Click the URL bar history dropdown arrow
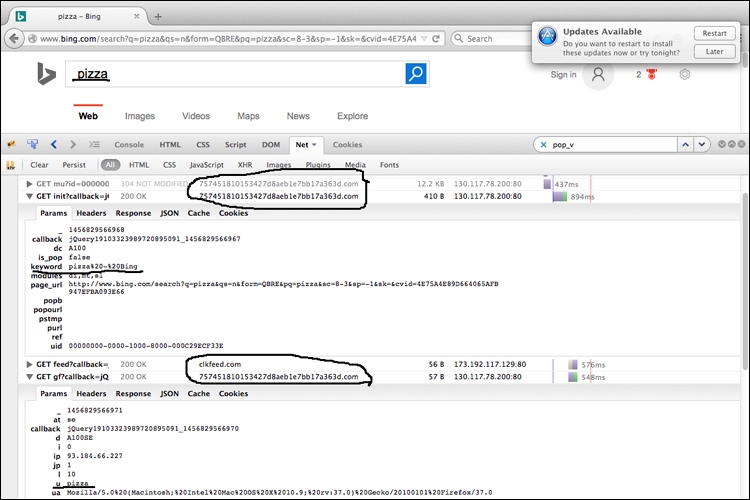Screen dimensions: 750x500 [424, 39]
